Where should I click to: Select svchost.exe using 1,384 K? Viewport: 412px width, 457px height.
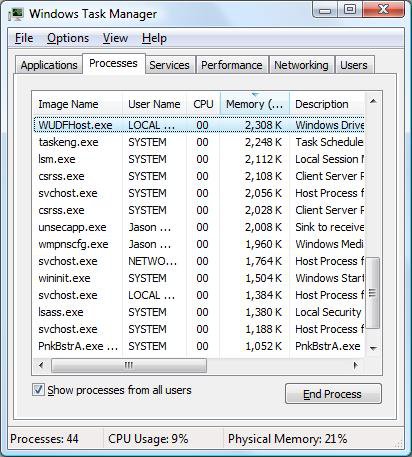(199, 295)
